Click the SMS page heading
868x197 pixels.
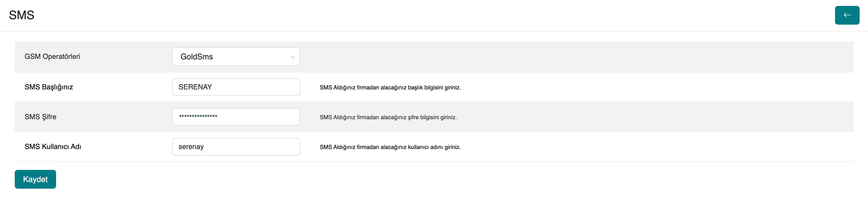pos(22,15)
